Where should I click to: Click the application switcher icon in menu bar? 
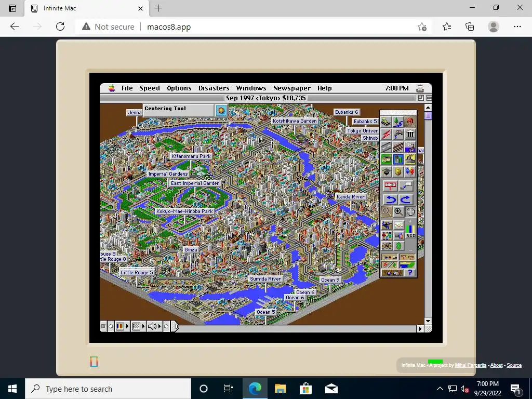click(x=420, y=88)
